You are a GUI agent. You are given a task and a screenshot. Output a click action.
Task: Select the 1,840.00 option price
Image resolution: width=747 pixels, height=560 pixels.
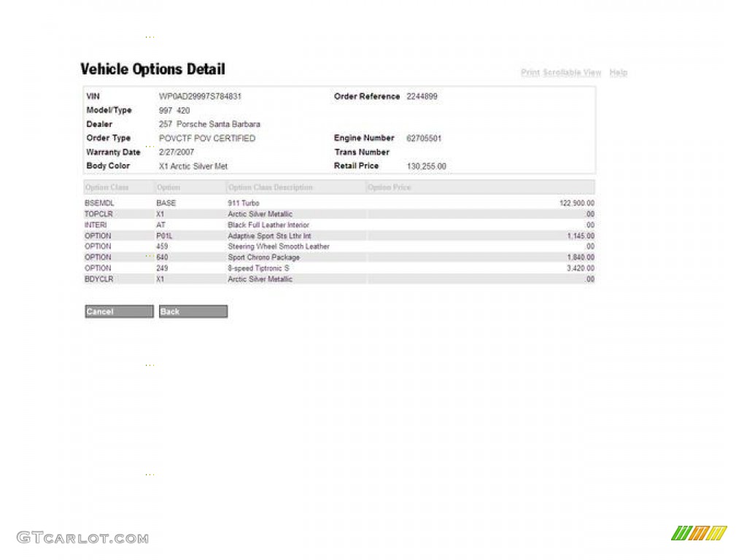[x=581, y=257]
